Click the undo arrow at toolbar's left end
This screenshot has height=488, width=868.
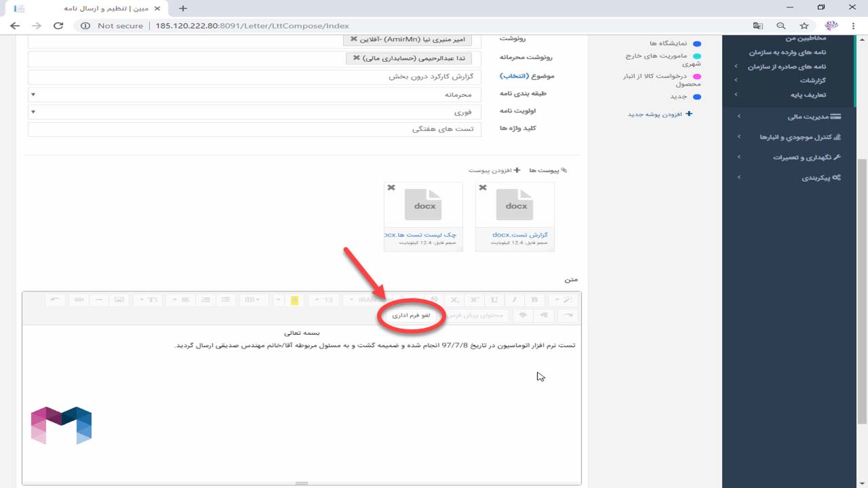55,300
